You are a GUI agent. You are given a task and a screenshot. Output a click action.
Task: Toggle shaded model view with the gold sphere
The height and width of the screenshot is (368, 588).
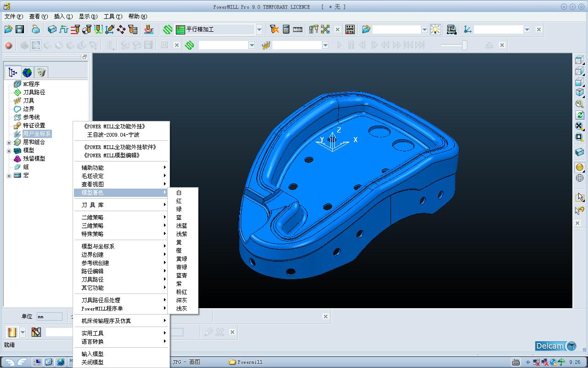pos(579,167)
